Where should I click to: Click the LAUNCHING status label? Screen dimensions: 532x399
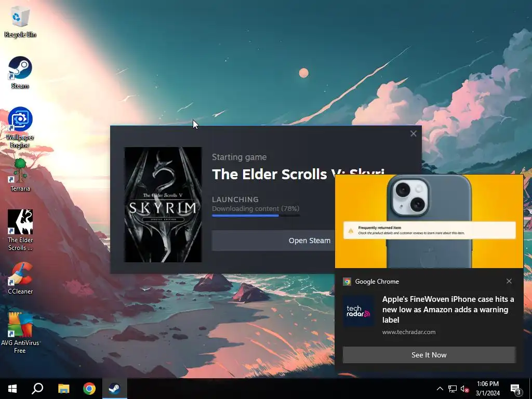point(235,199)
